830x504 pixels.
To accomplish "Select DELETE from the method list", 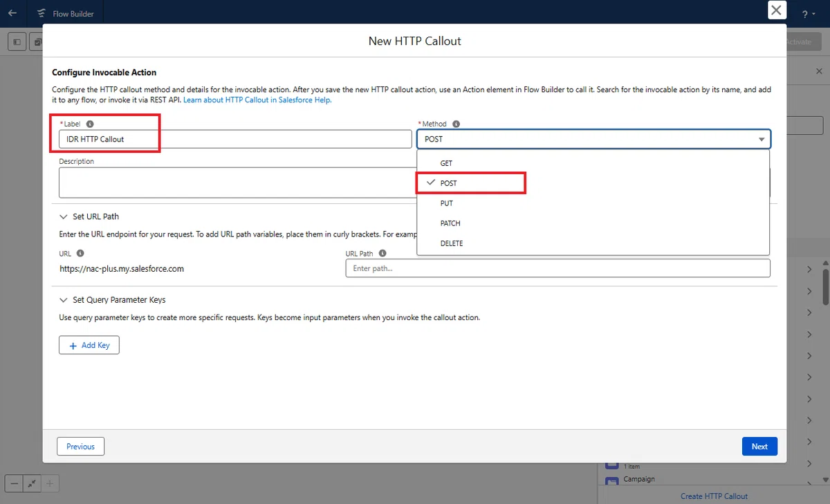I will 593,243.
